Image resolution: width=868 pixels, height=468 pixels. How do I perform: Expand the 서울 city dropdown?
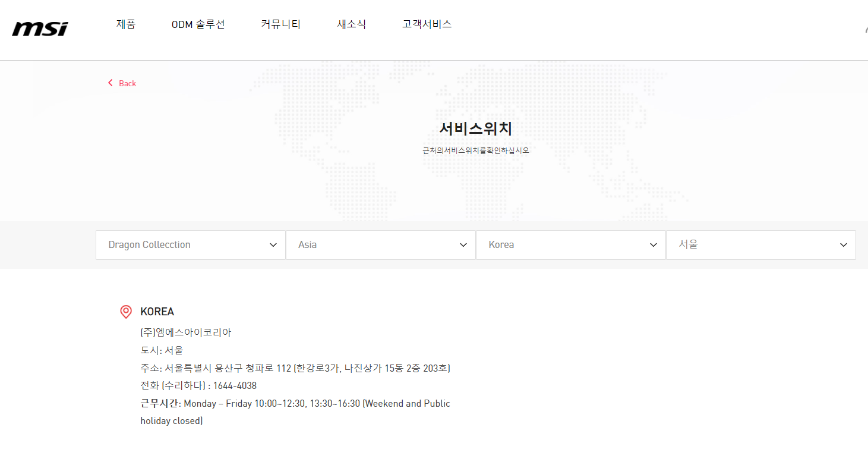click(x=761, y=245)
